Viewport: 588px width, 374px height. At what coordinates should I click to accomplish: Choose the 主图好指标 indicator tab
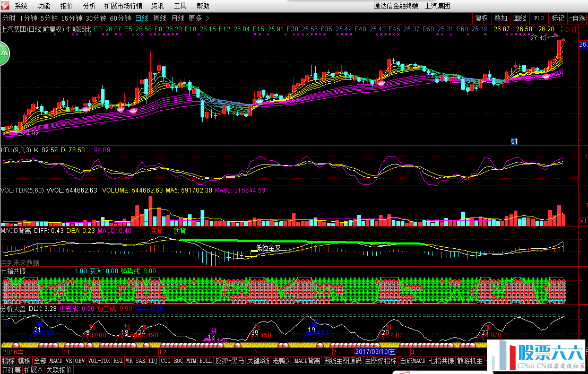(x=381, y=361)
